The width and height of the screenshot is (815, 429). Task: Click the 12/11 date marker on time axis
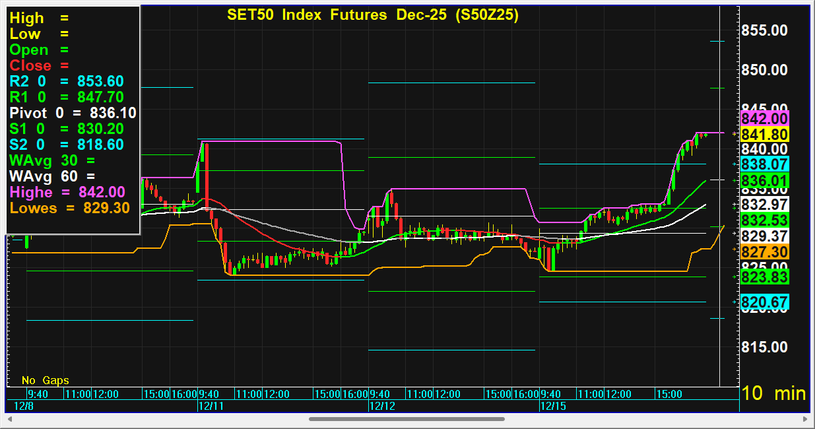(x=210, y=407)
